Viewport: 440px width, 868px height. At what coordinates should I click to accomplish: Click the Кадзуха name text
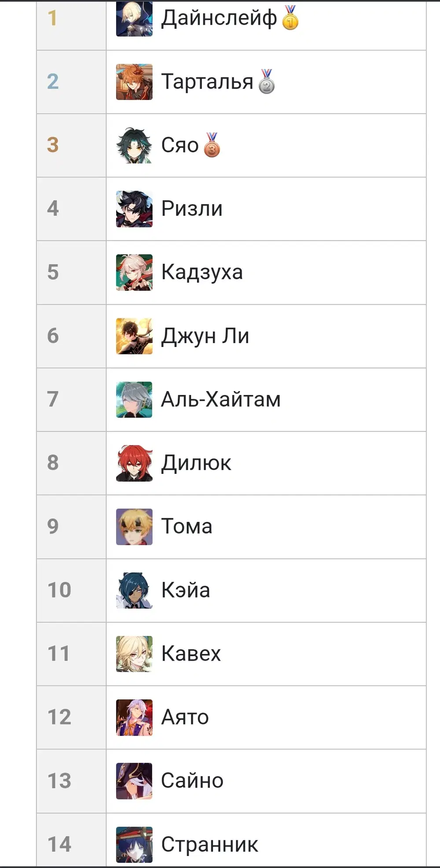(202, 272)
